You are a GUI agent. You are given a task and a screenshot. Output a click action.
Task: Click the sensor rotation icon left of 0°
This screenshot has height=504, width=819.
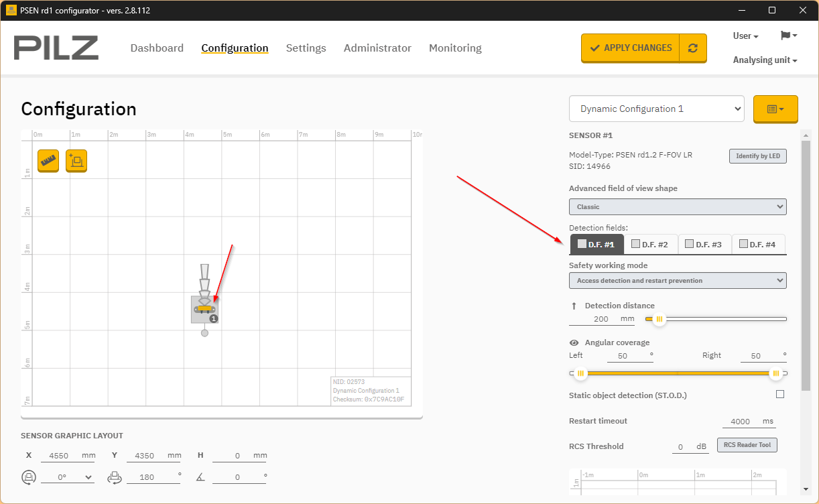[29, 477]
